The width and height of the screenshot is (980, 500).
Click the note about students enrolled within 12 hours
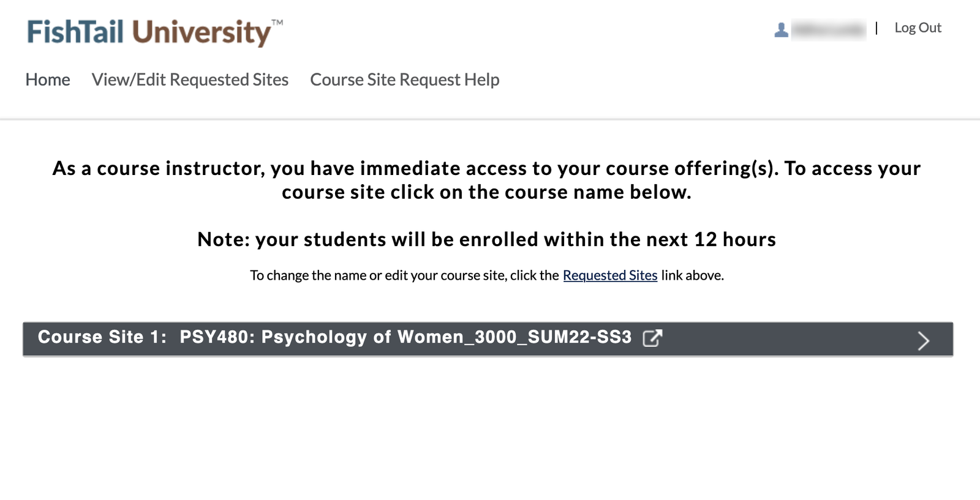[486, 239]
